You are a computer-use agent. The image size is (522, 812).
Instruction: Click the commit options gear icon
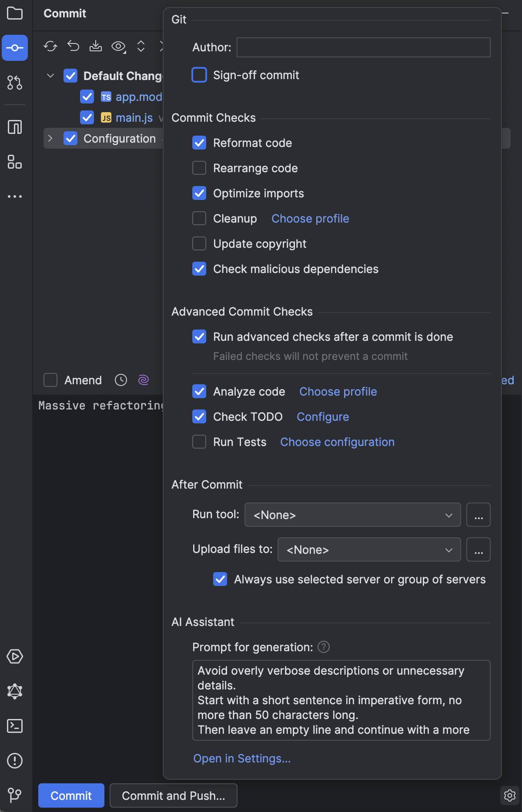tap(509, 795)
